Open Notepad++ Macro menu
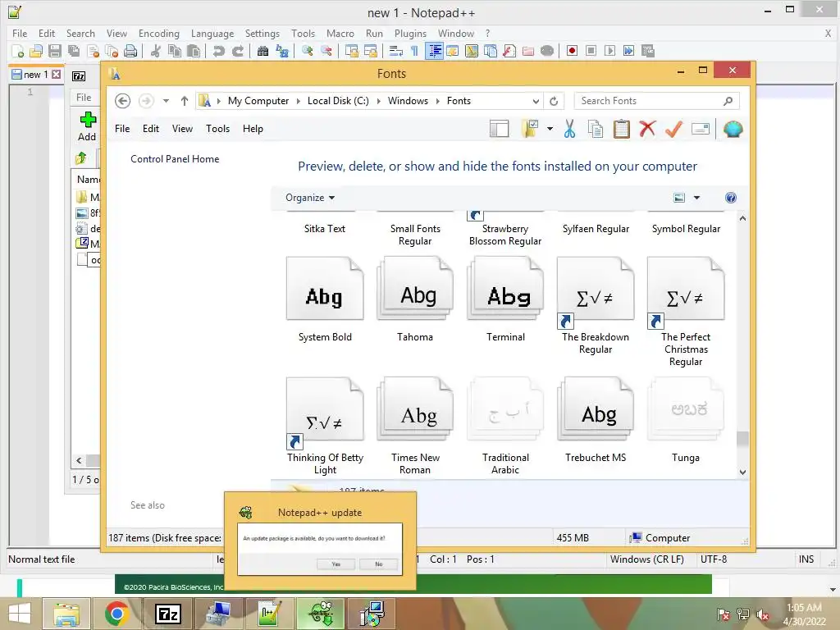840x630 pixels. pyautogui.click(x=340, y=33)
